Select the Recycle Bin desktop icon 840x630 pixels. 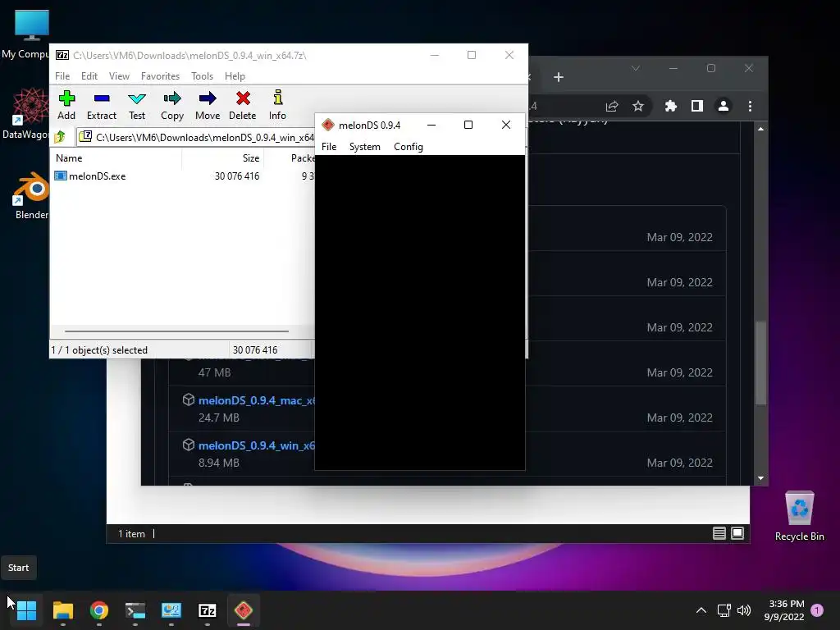(799, 516)
